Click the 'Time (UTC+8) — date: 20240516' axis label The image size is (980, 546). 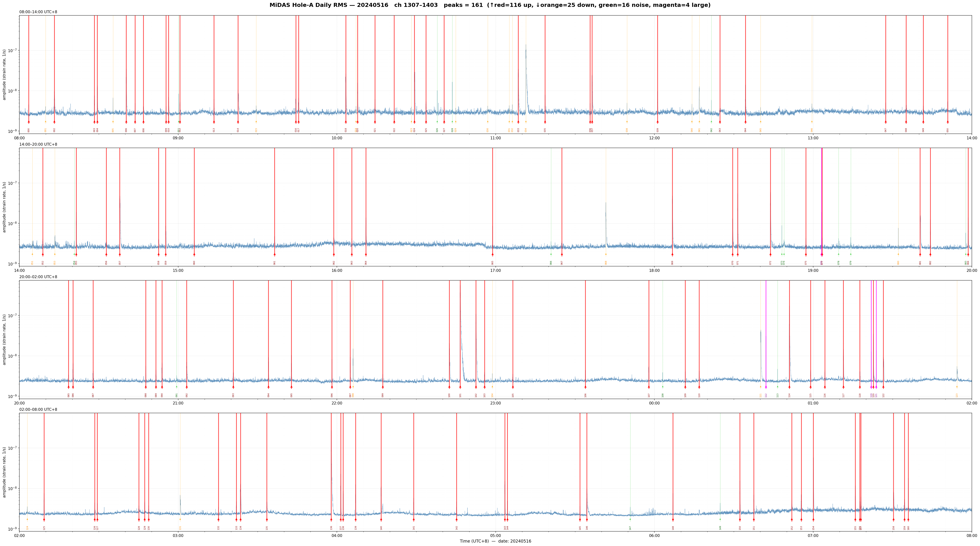[495, 541]
